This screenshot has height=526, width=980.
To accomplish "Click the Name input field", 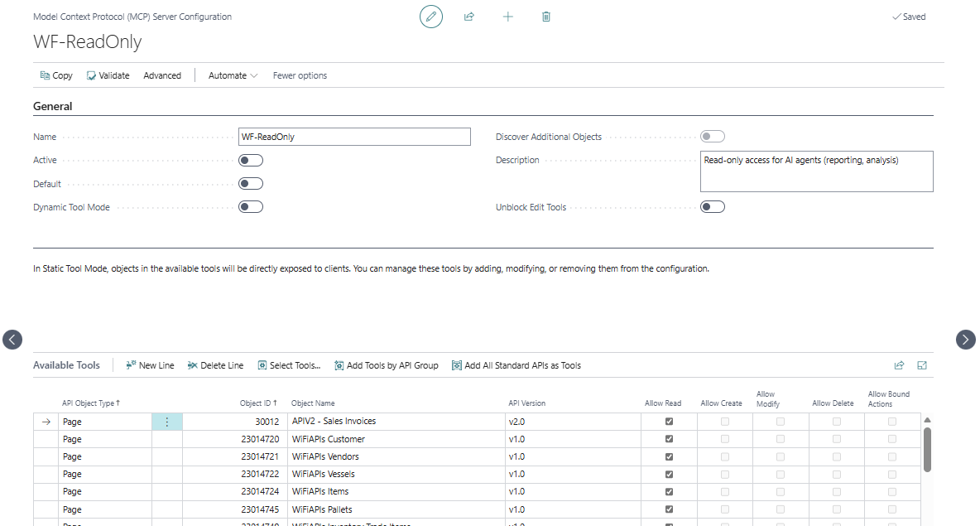I will pyautogui.click(x=354, y=137).
